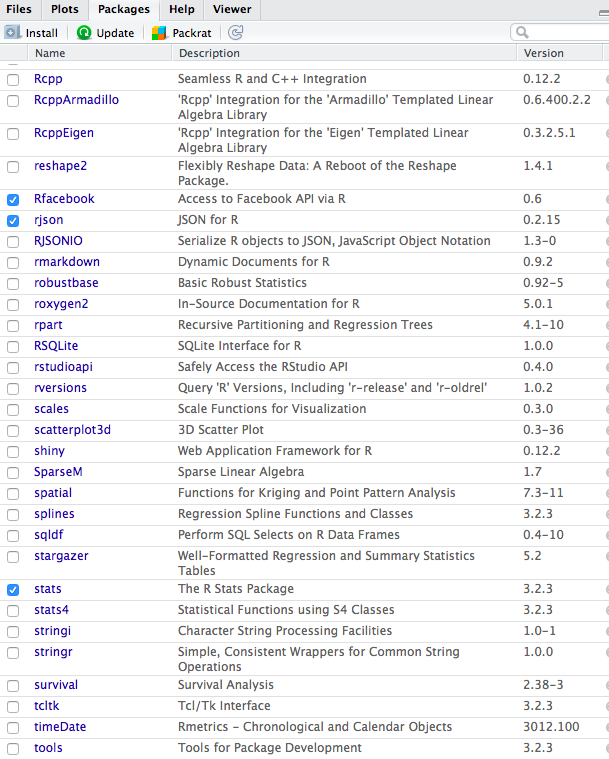The image size is (609, 759).
Task: Open RcppEigen package documentation
Action: coord(63,133)
